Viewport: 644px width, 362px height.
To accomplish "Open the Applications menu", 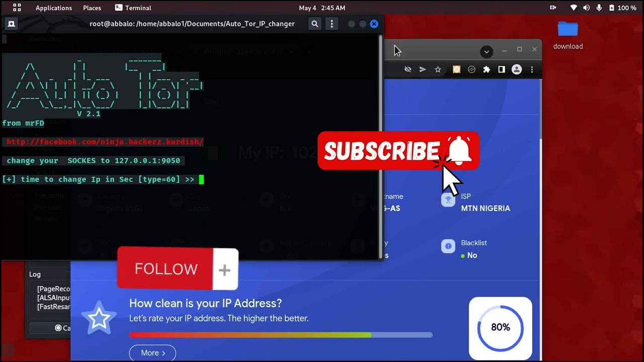I will pos(54,8).
